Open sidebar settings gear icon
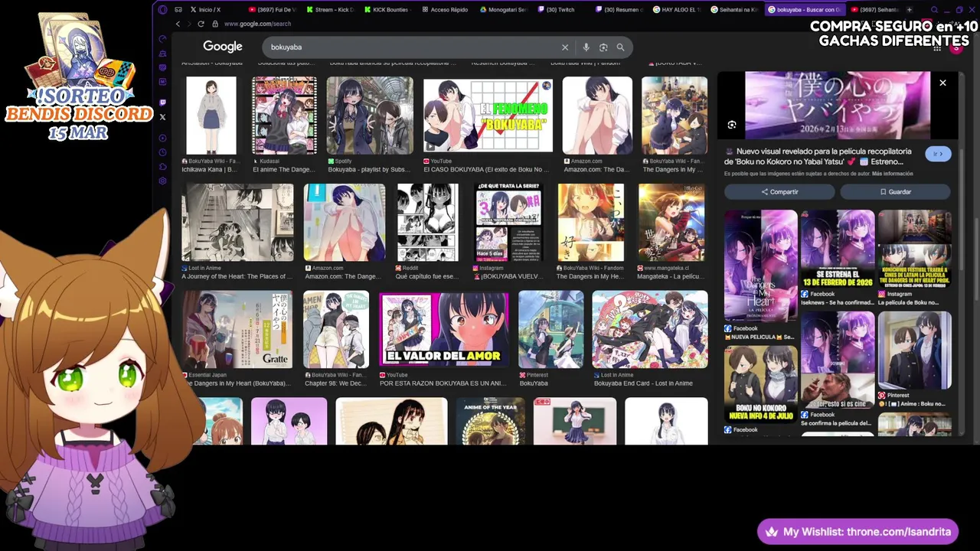 (162, 181)
